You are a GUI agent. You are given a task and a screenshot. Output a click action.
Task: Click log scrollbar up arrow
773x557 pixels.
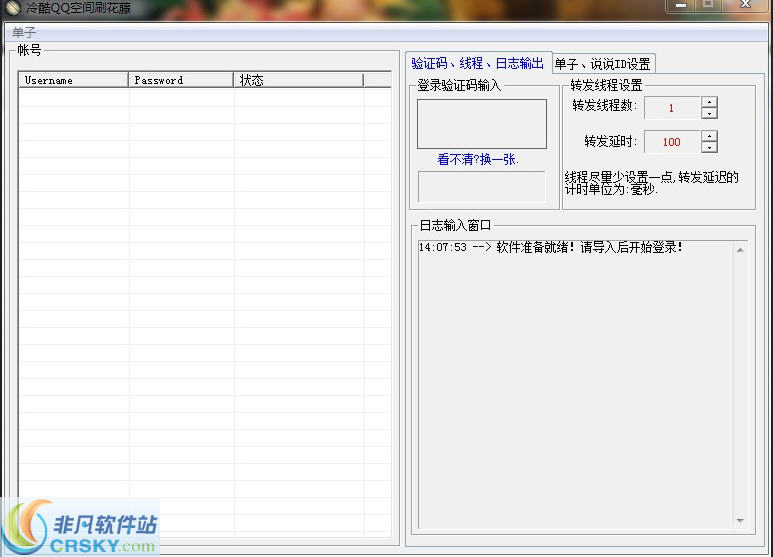tap(740, 250)
